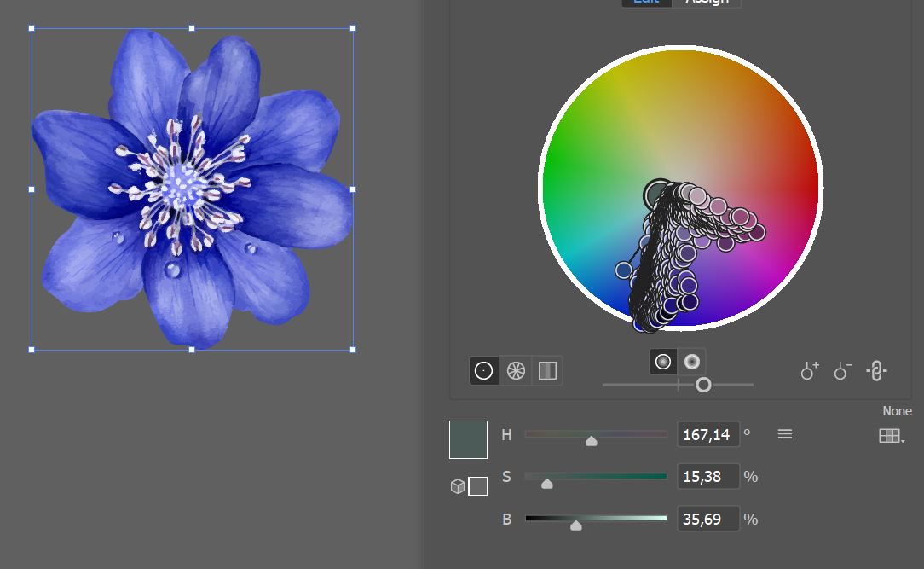Show colors as color bars
The image size is (924, 569).
tap(546, 370)
